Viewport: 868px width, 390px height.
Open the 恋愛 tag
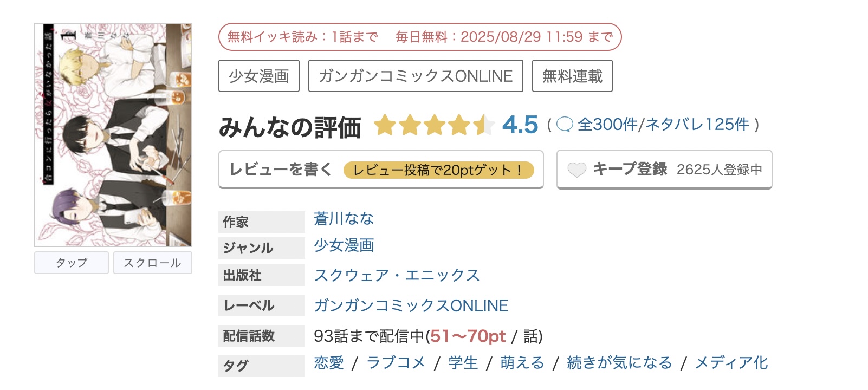pyautogui.click(x=329, y=363)
